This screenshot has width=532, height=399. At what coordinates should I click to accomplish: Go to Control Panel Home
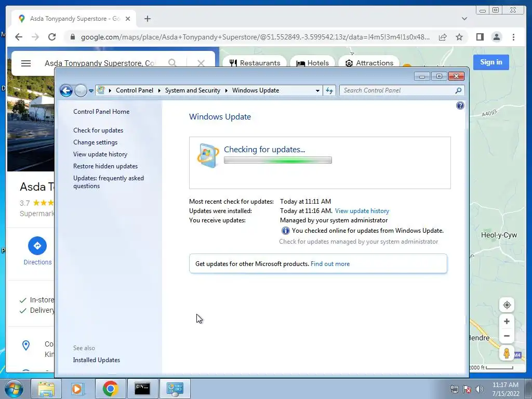[x=101, y=112]
